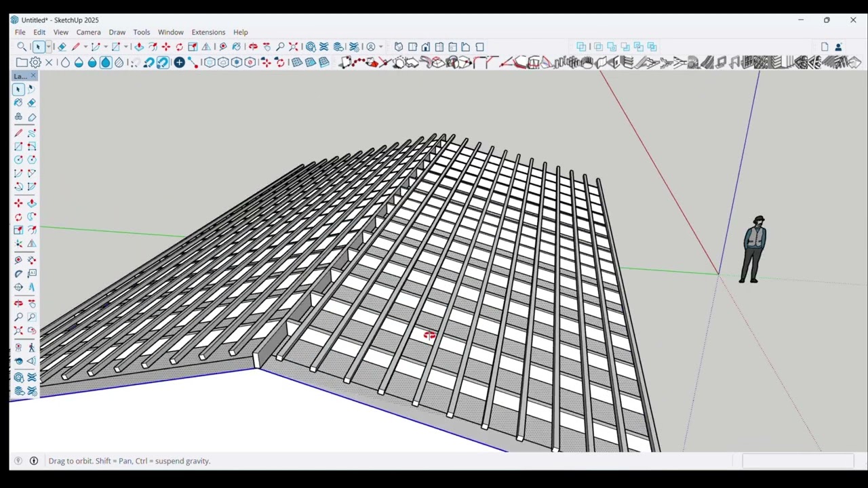
Task: Choose the Rotate tool in top toolbar
Action: click(x=180, y=47)
